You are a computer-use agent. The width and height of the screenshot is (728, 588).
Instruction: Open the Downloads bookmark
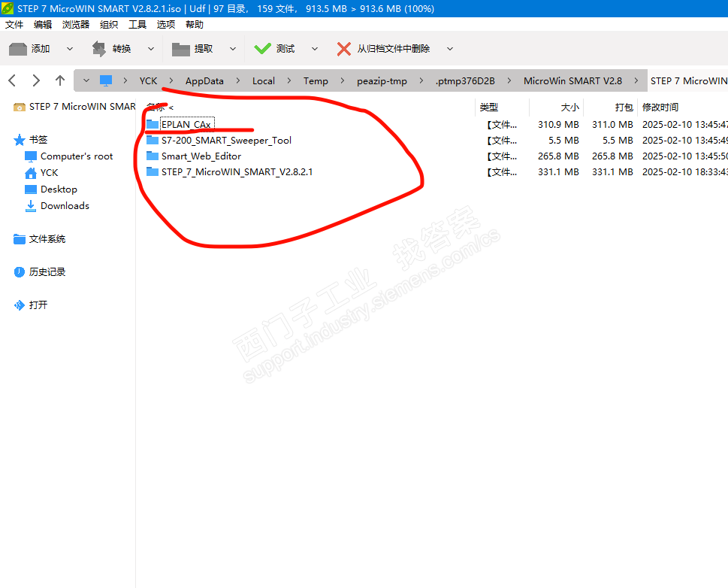click(x=57, y=206)
